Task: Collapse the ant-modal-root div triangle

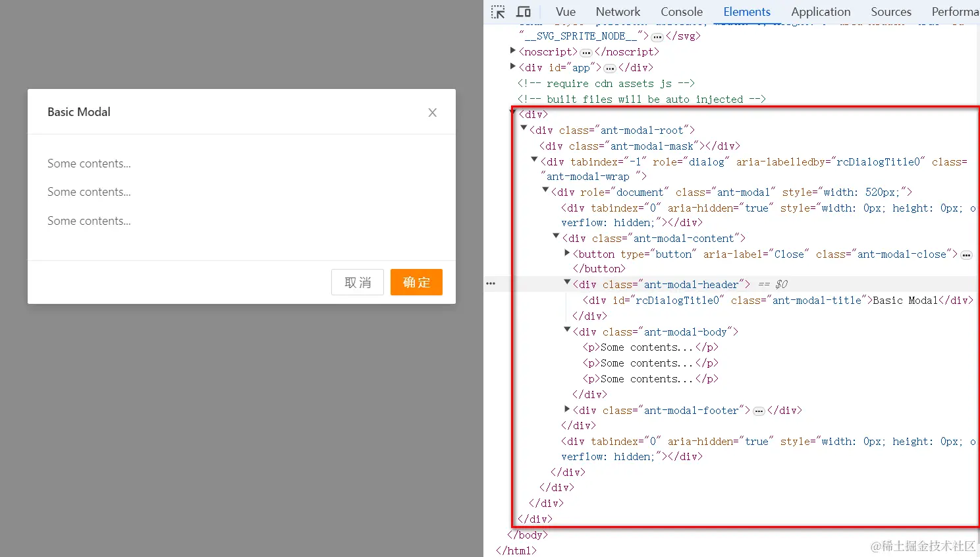Action: (524, 129)
